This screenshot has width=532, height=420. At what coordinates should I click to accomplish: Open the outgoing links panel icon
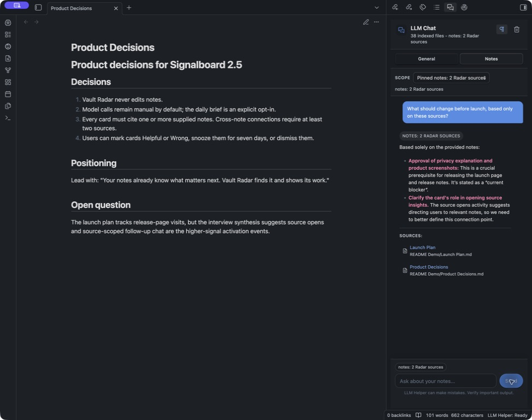[x=409, y=7]
